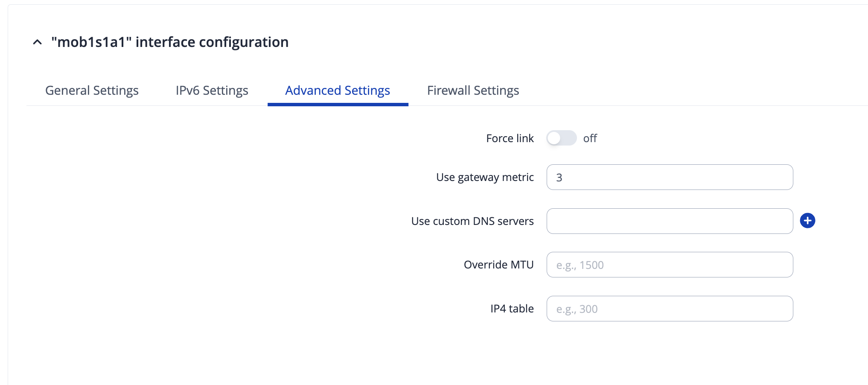The width and height of the screenshot is (868, 385).
Task: Click the IP4 table input field
Action: tap(670, 309)
